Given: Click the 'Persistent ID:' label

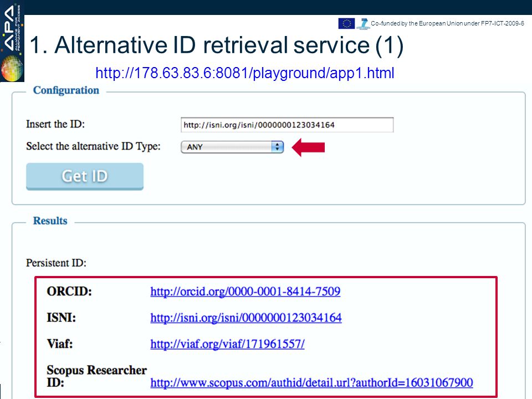Looking at the screenshot, I should point(57,263).
